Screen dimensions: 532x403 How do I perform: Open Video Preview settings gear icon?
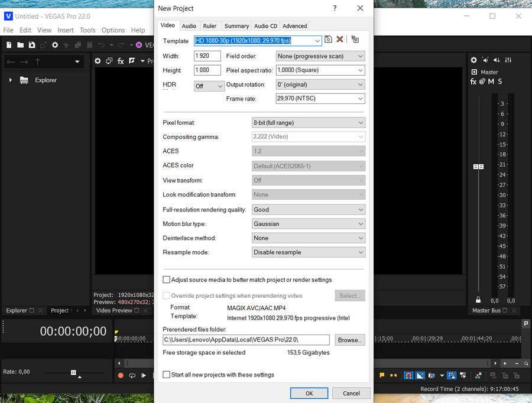(x=98, y=61)
